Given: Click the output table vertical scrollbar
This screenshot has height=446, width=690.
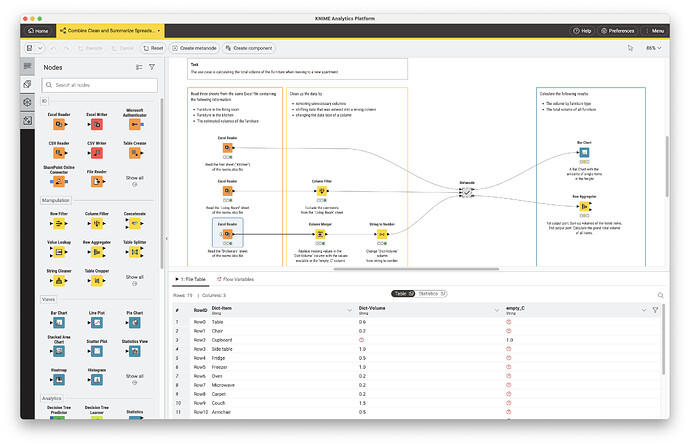Looking at the screenshot, I should (x=664, y=339).
